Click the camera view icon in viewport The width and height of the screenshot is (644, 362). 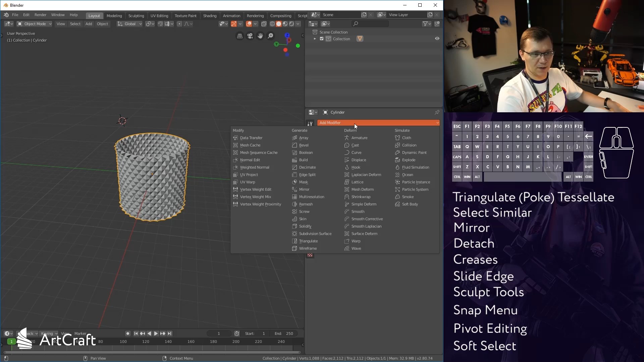tap(250, 36)
